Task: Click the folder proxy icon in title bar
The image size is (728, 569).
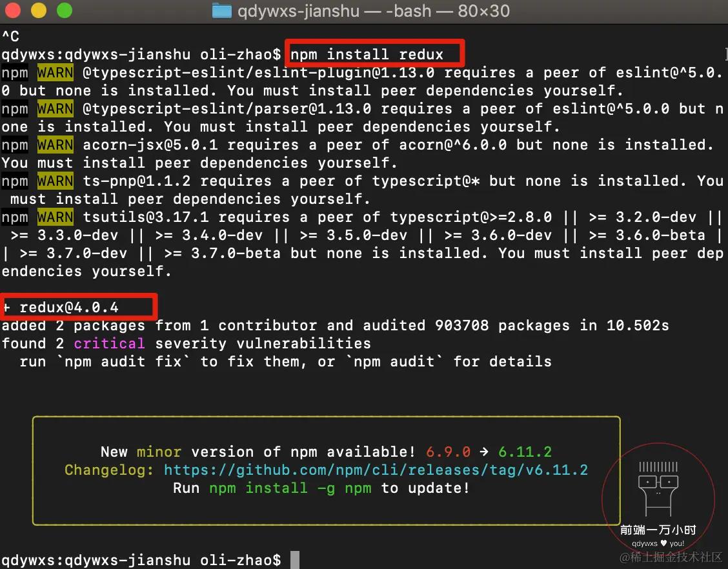Action: pos(221,10)
